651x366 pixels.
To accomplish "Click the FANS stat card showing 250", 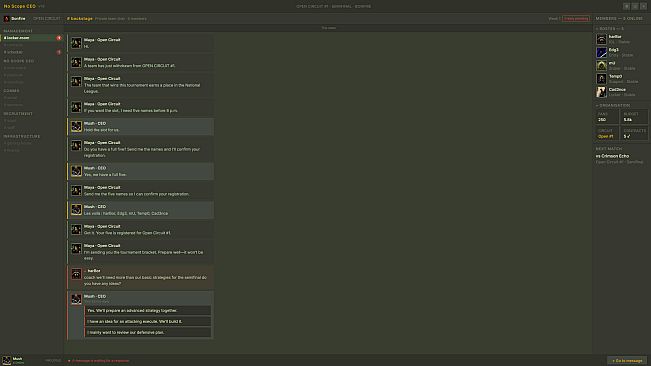I will click(x=607, y=117).
